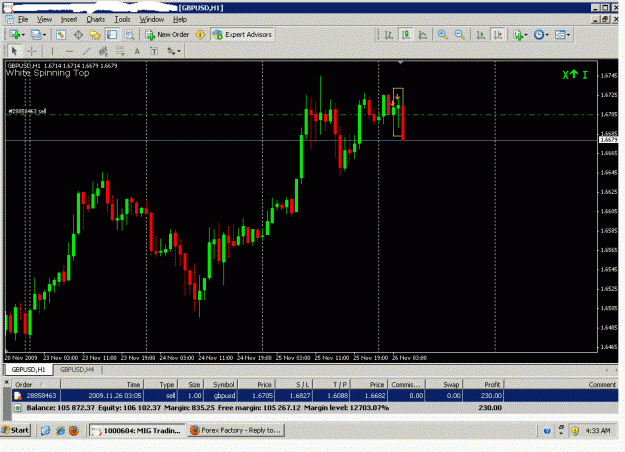Switch to the GBPUSD,H4 chart tab

77,369
